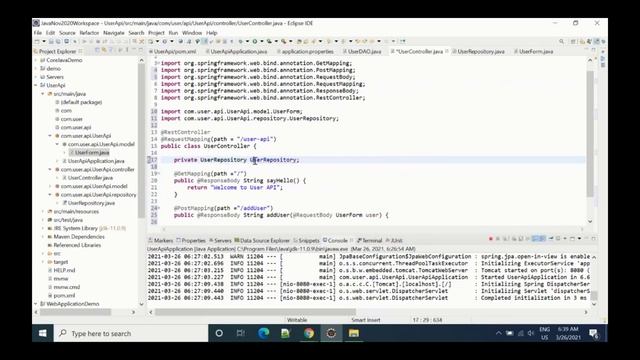Collapse the UserApi project node

pos(36,85)
